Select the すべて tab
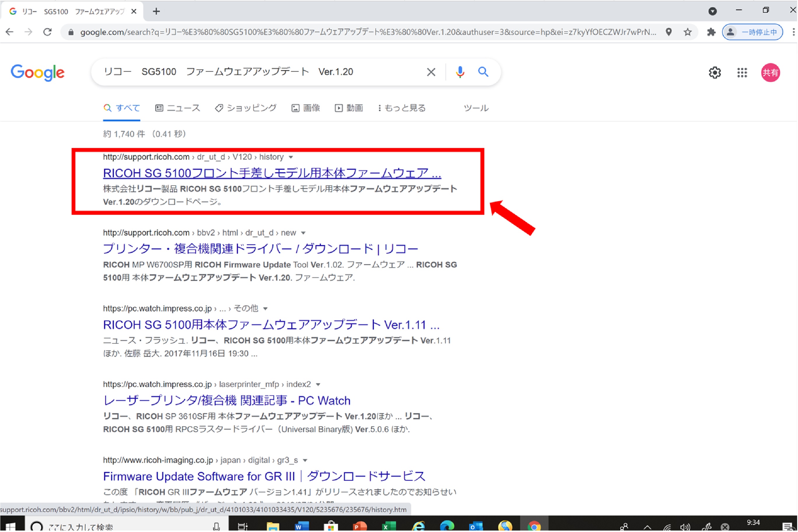This screenshot has width=798, height=532. 122,108
